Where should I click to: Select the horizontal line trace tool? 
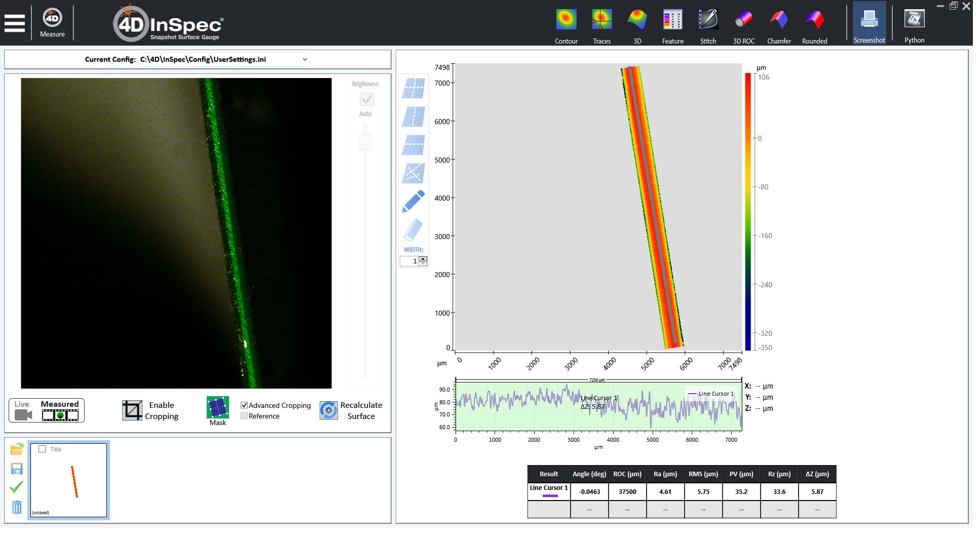coord(413,145)
